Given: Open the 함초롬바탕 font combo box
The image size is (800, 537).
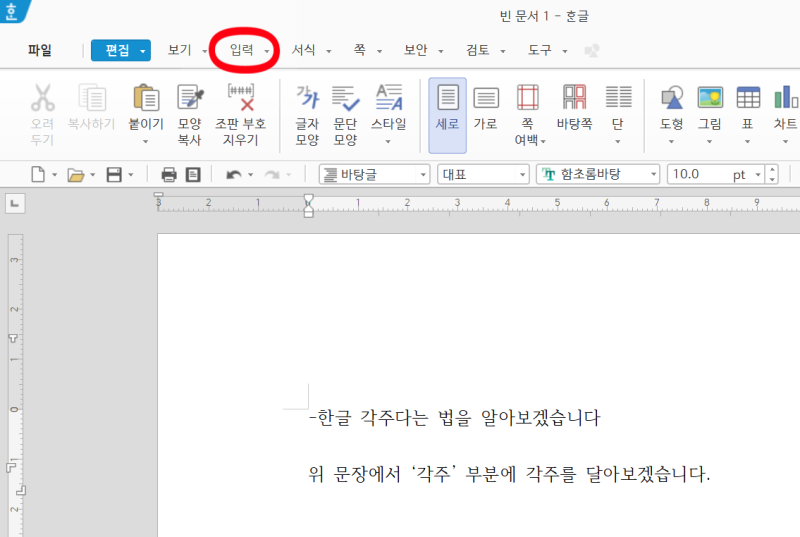Looking at the screenshot, I should point(597,174).
